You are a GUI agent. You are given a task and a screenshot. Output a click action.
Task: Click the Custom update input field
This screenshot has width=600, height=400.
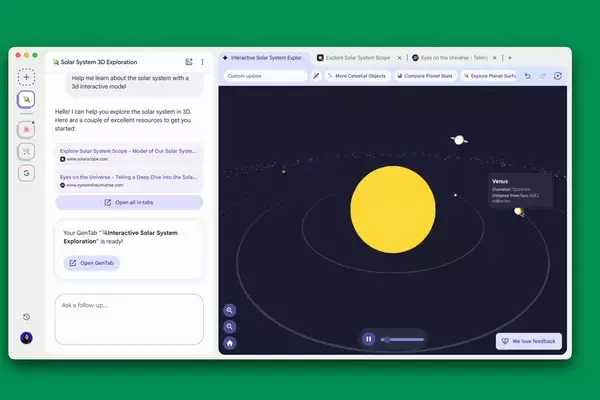coord(266,76)
